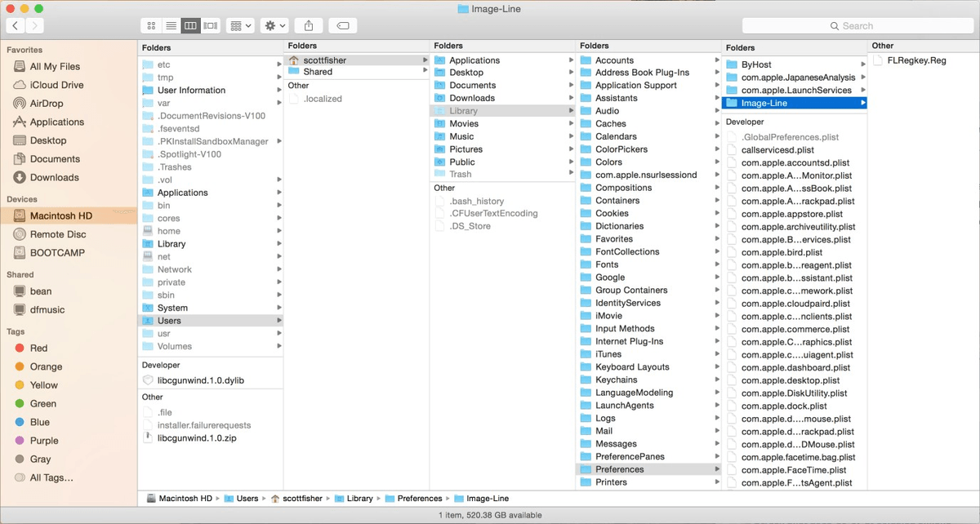Select the Blue tag
The width and height of the screenshot is (980, 524).
(x=40, y=422)
